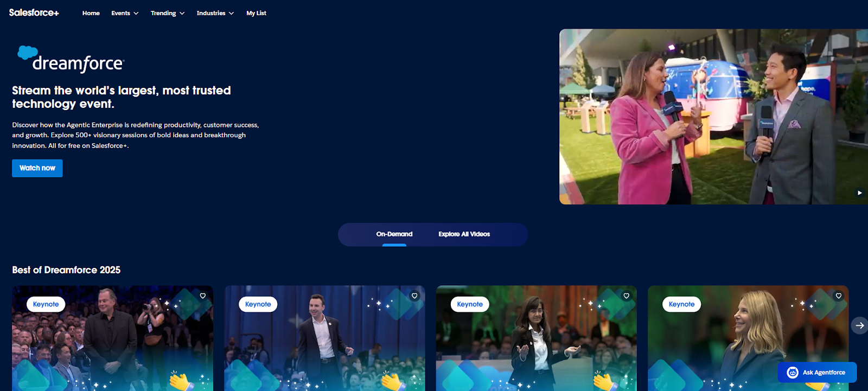Screen dimensions: 868x391
Task: Click the Agentforce robot icon
Action: tap(793, 372)
